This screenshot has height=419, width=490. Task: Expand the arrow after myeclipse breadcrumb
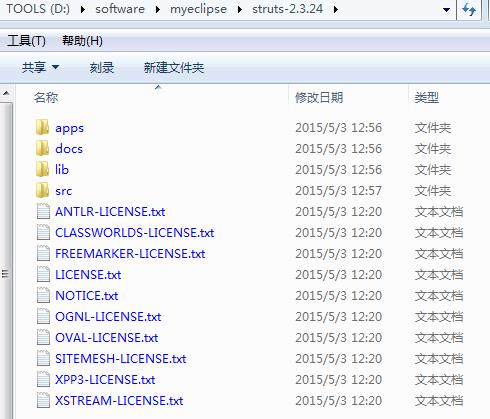[x=239, y=10]
